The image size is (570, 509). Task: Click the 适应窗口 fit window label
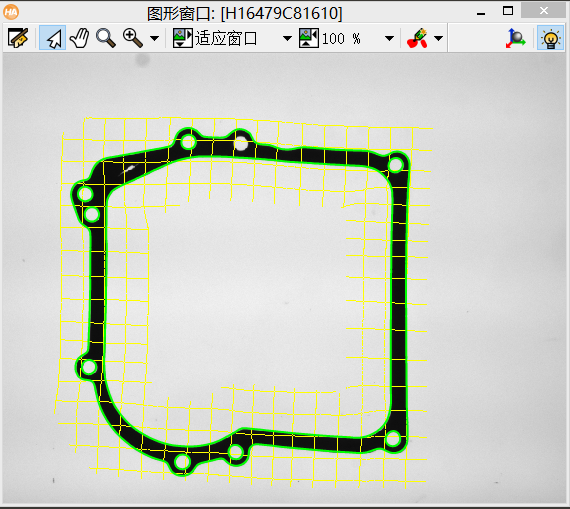[x=226, y=38]
